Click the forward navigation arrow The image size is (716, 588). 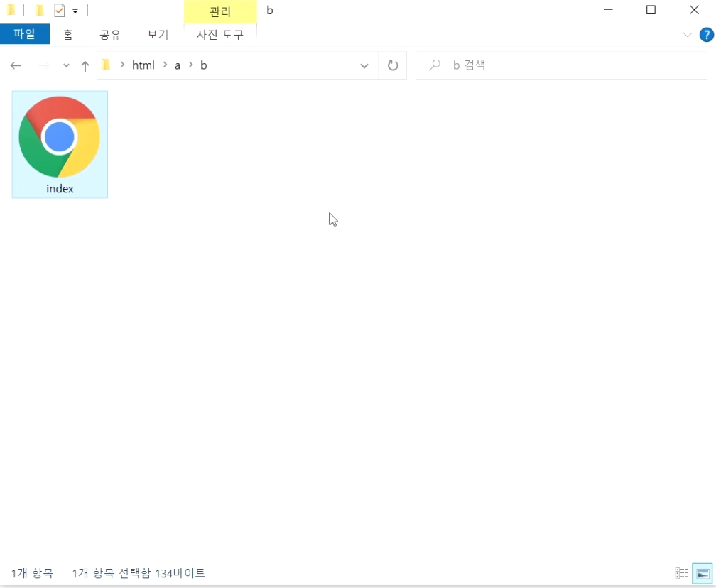pos(44,66)
